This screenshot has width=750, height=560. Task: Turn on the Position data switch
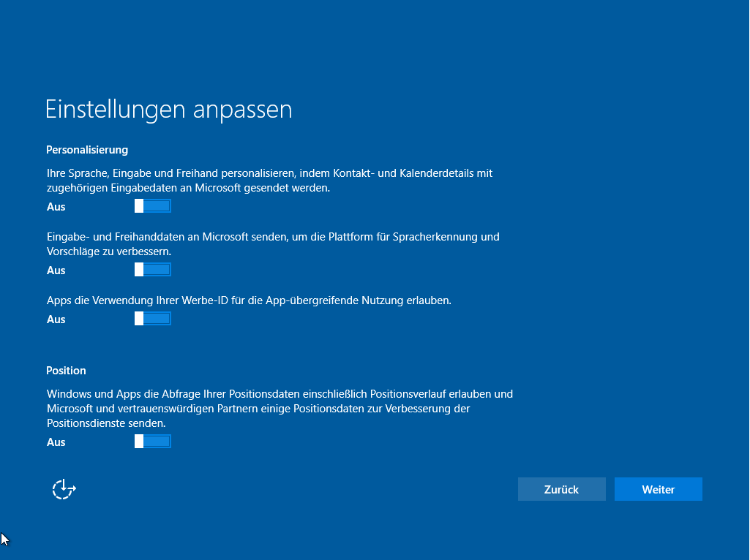coord(153,442)
